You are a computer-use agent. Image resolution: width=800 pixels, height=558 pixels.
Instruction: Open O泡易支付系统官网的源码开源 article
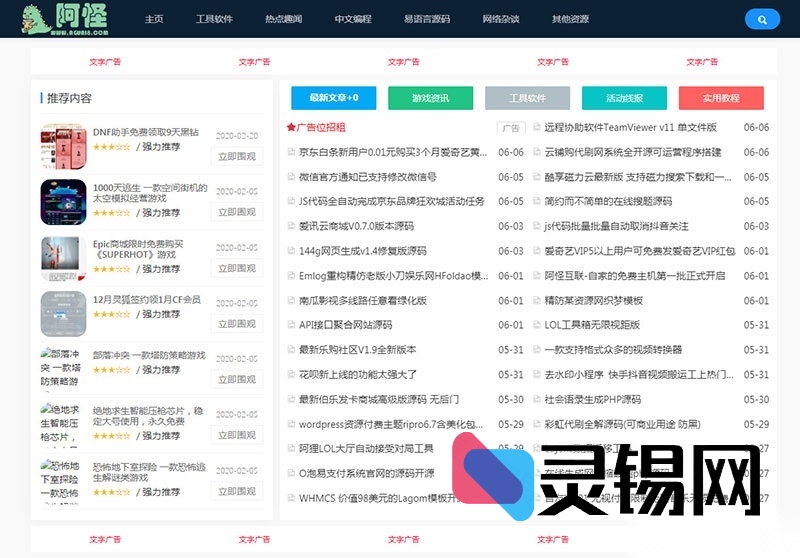tap(367, 473)
